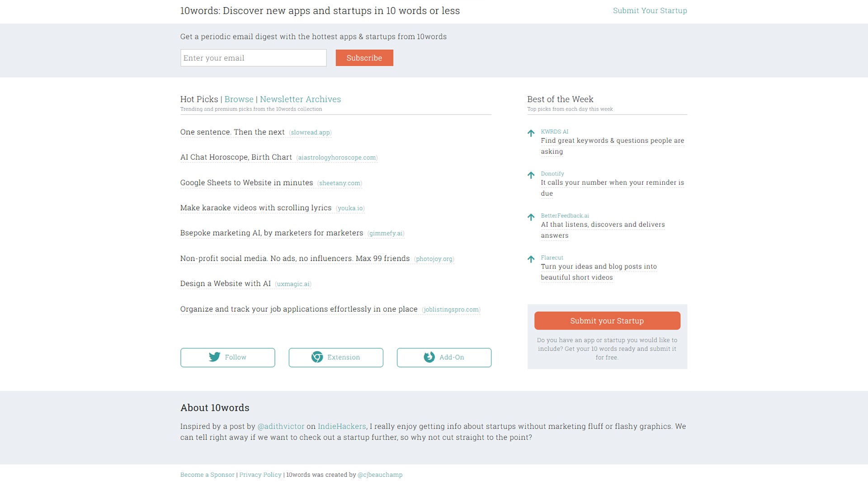Click the Twitter bird icon in Follow
Image resolution: width=868 pixels, height=488 pixels.
click(x=215, y=357)
